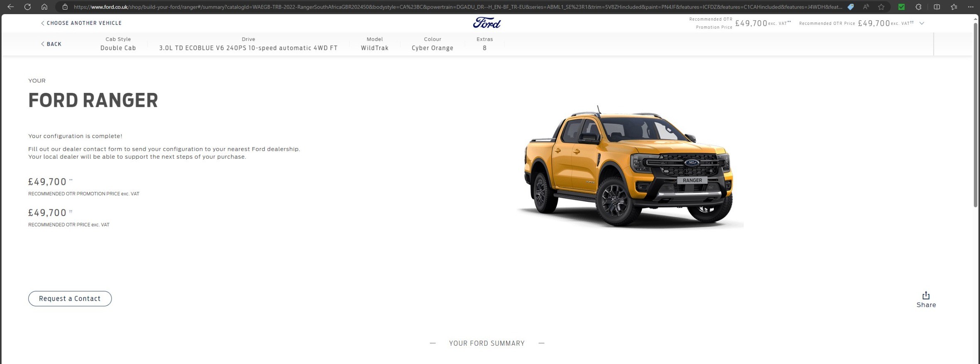The height and width of the screenshot is (364, 980).
Task: Add this page to favorites with the star
Action: [x=881, y=7]
